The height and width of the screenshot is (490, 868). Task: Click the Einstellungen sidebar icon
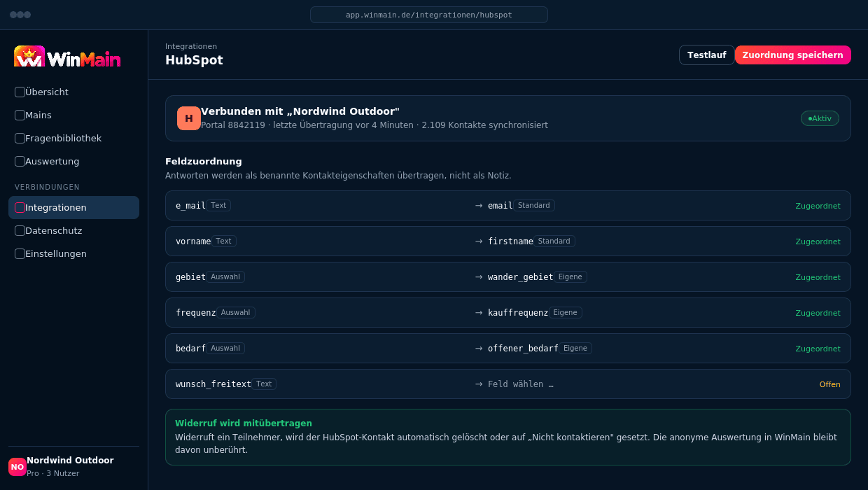tap(20, 253)
